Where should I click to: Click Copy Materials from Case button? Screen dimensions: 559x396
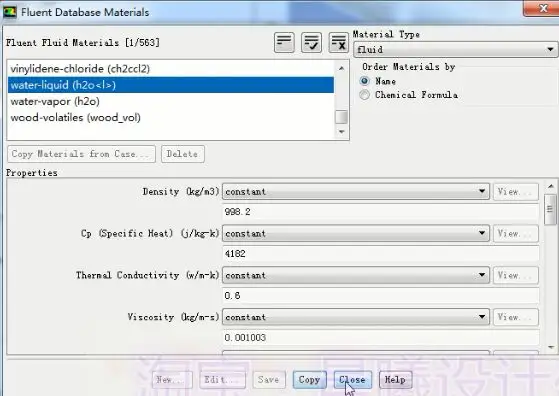pos(81,154)
